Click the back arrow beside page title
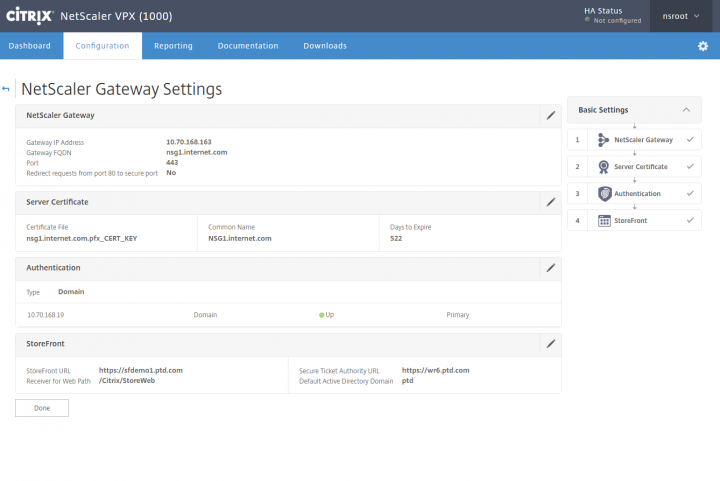 (x=7, y=89)
